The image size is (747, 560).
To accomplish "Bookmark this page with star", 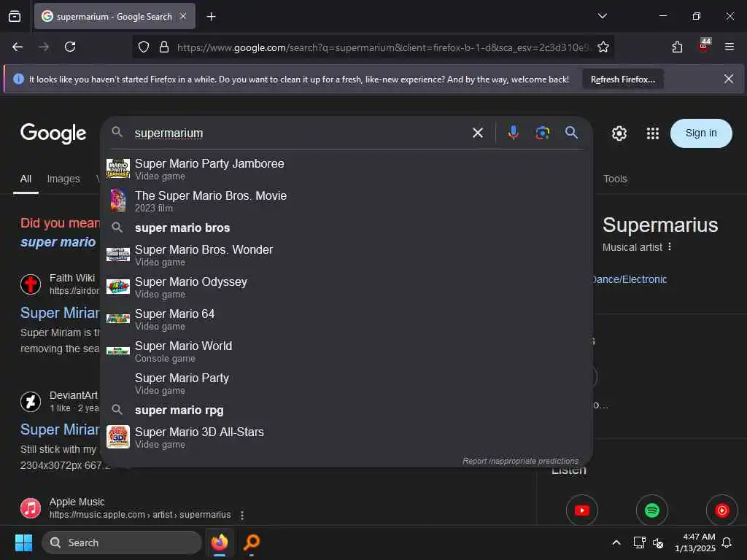I will pyautogui.click(x=603, y=47).
